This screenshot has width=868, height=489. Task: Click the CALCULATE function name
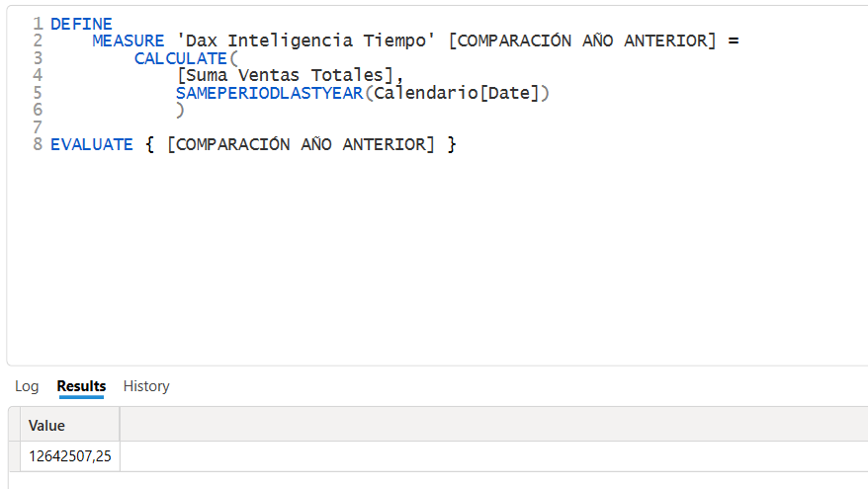pyautogui.click(x=181, y=58)
